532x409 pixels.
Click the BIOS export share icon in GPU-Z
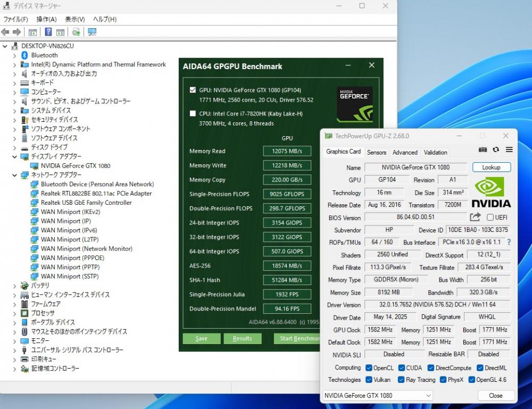pyautogui.click(x=475, y=217)
